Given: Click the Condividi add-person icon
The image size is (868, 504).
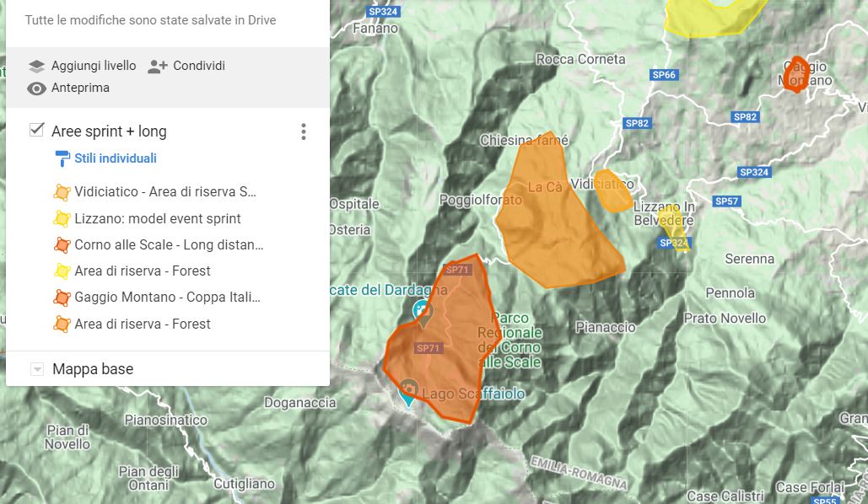Looking at the screenshot, I should (x=157, y=66).
